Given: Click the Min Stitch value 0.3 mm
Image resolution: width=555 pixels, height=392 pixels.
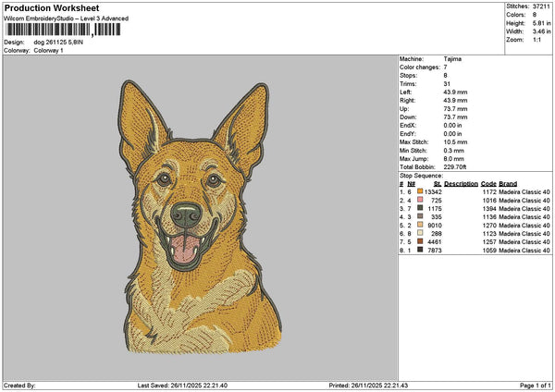Looking at the screenshot, I should tap(454, 151).
